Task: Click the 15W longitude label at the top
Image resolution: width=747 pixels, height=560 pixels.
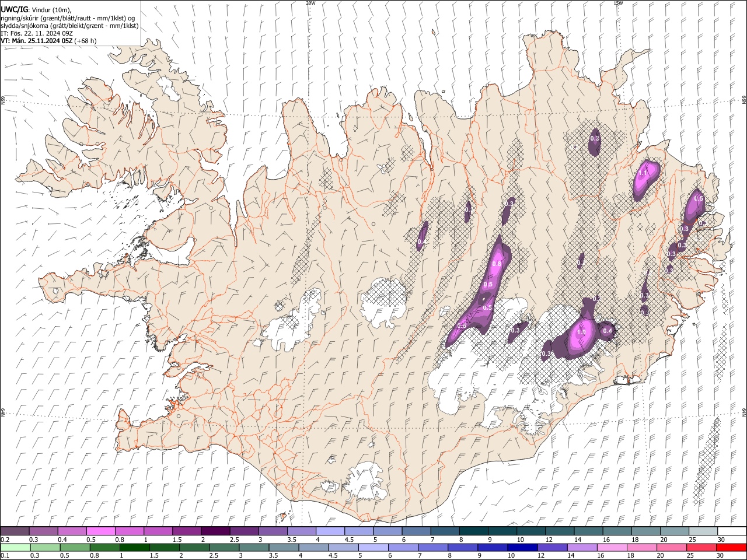Action: tap(618, 3)
